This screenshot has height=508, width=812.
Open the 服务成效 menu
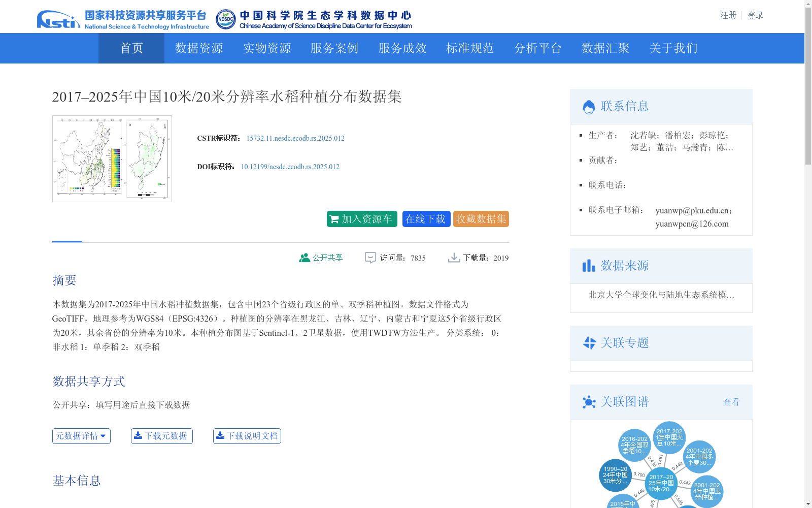[x=402, y=48]
